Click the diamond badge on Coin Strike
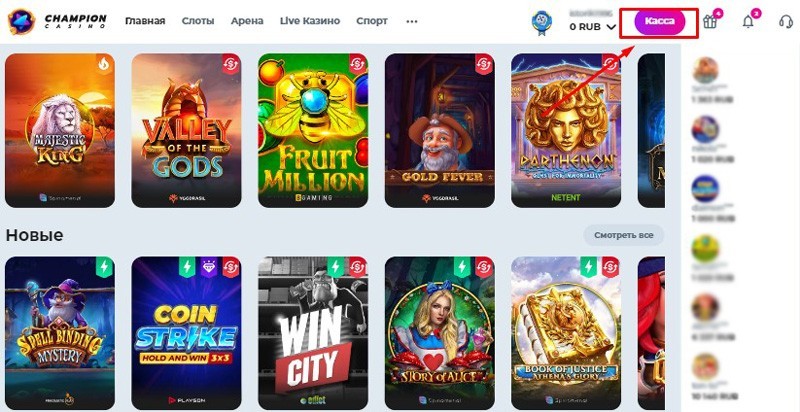The height and width of the screenshot is (412, 800). 208,267
